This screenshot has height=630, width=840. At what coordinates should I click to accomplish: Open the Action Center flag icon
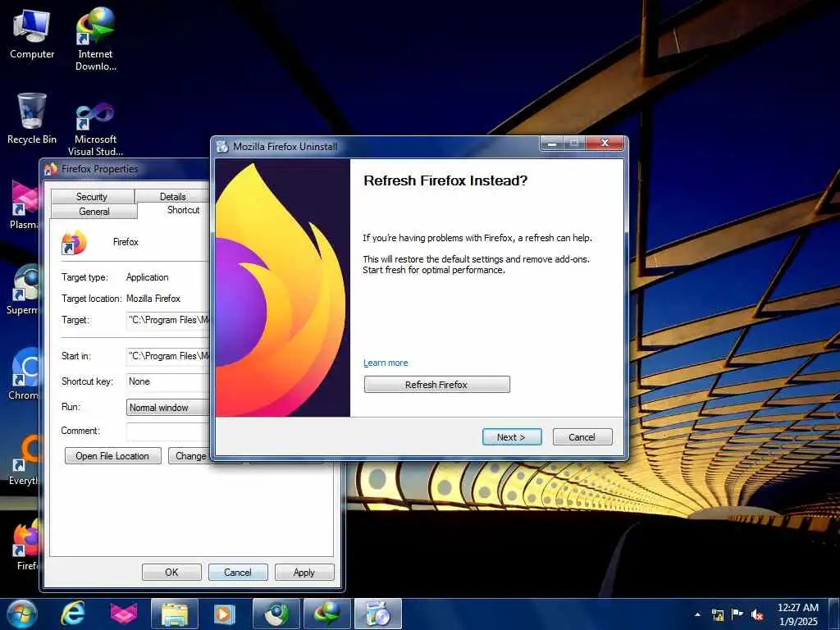737,614
